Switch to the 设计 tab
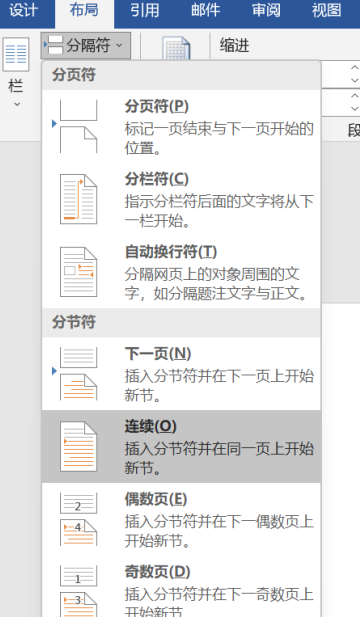Image resolution: width=360 pixels, height=617 pixels. pos(23,10)
